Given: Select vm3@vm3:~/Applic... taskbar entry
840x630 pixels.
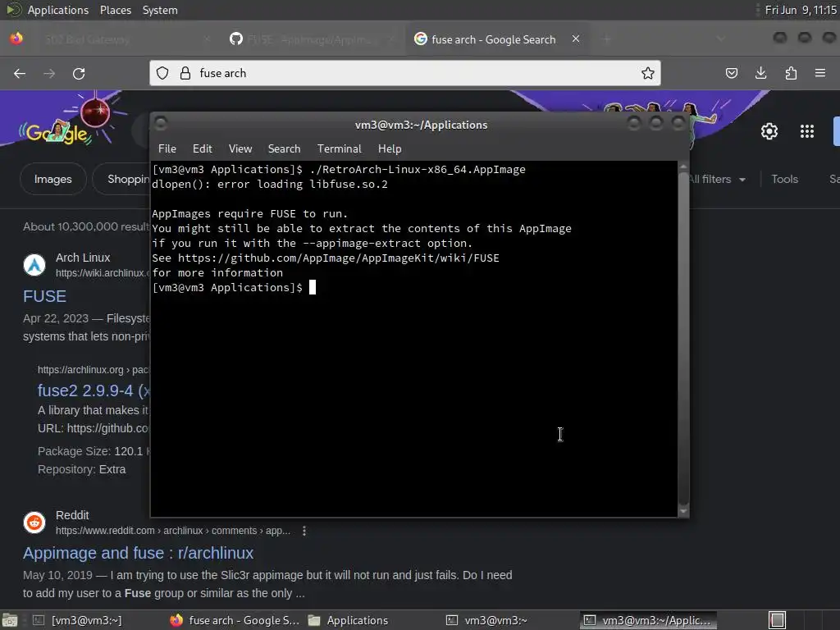Looking at the screenshot, I should (649, 620).
